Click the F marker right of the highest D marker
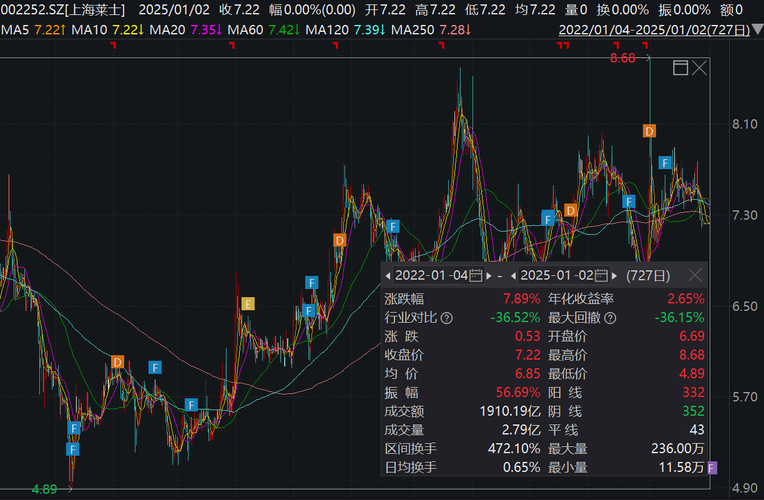The height and width of the screenshot is (500, 764). tap(665, 163)
